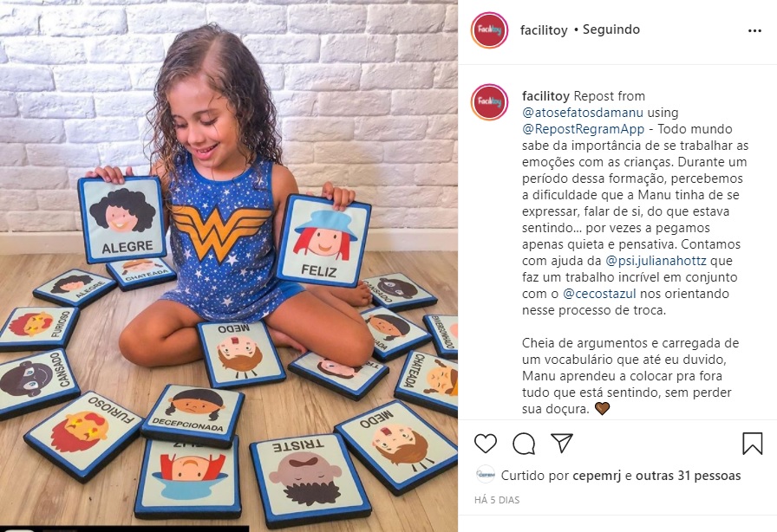
Task: Open the cepemrj liker's small avatar
Action: [x=486, y=475]
